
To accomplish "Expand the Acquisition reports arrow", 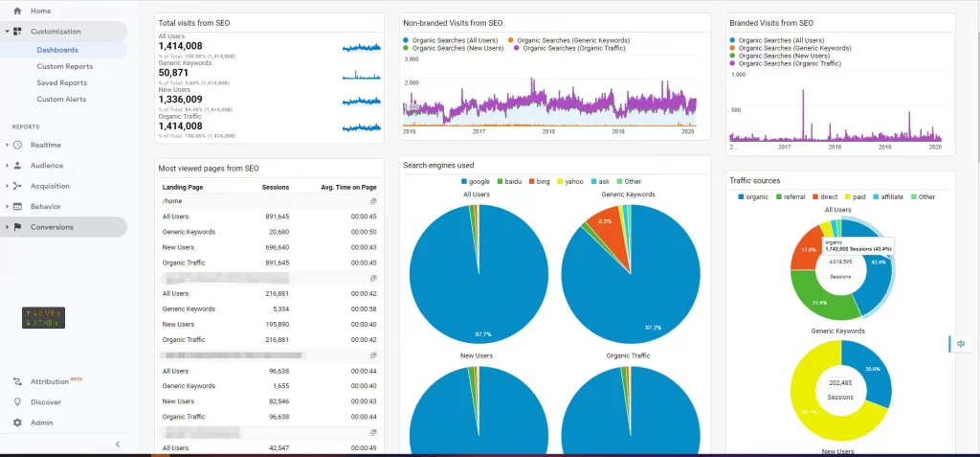I will 7,186.
